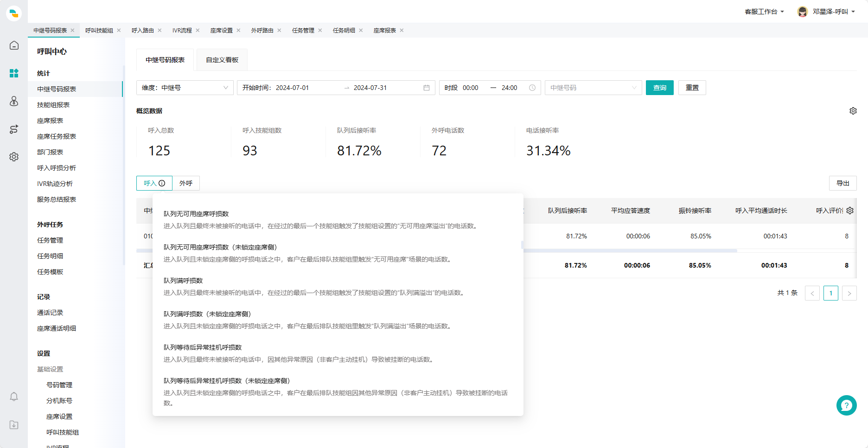Screen dimensions: 868x448
Task: Close the 中继号码报表 page tab
Action: point(72,30)
